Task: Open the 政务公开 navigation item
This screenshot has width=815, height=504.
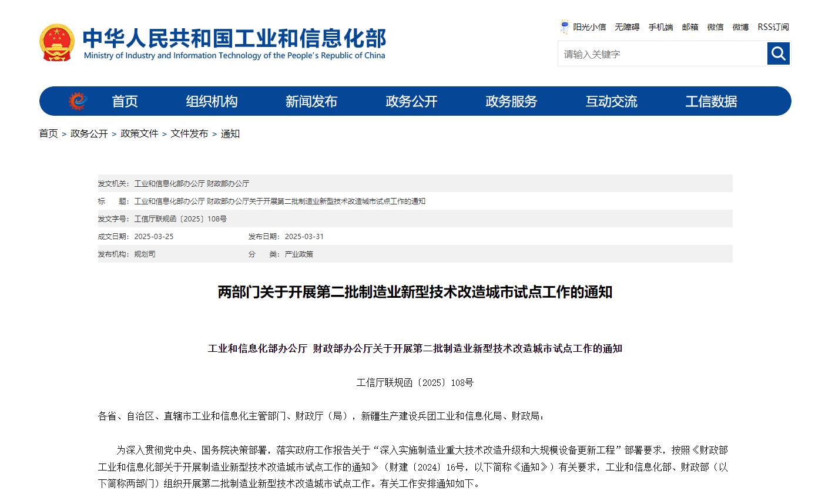Action: [411, 102]
